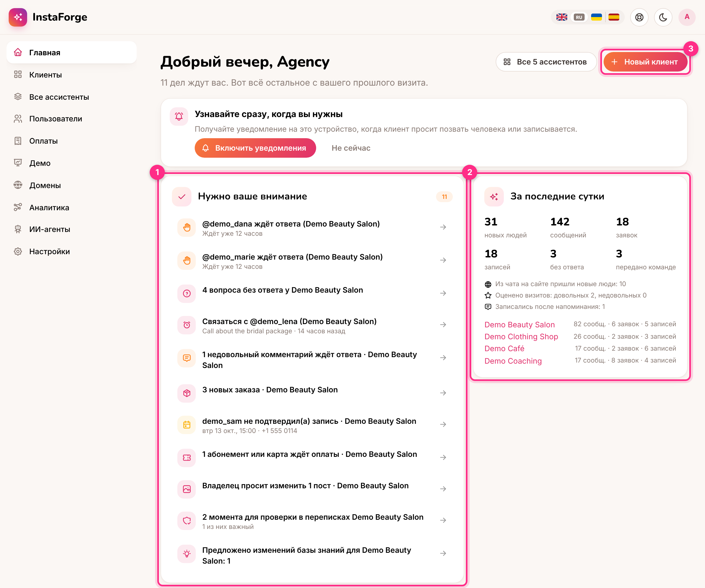The width and height of the screenshot is (705, 588).
Task: Open Главная in sidebar
Action: (x=72, y=53)
